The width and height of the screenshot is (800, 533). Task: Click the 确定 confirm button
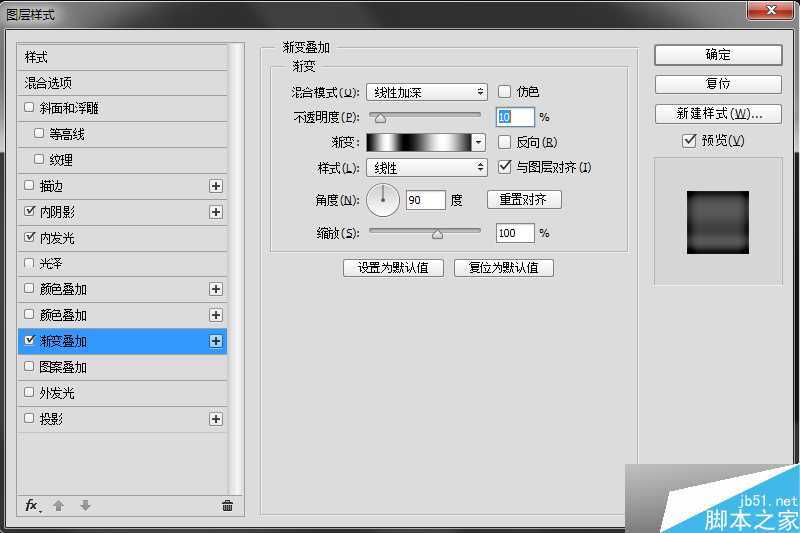(x=718, y=55)
